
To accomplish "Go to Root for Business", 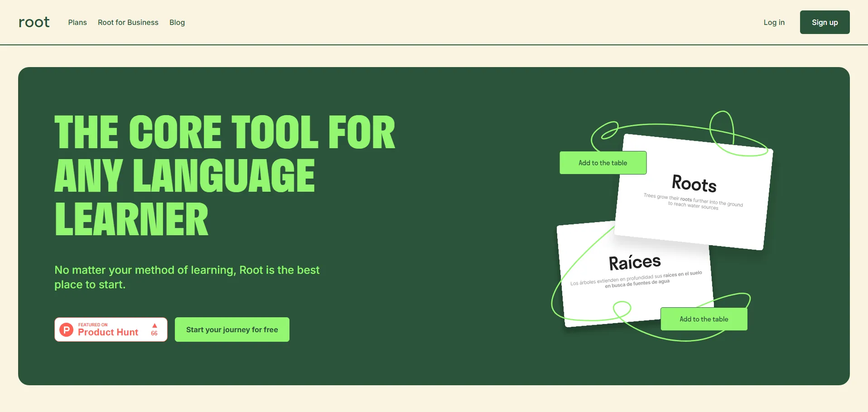I will click(x=128, y=22).
